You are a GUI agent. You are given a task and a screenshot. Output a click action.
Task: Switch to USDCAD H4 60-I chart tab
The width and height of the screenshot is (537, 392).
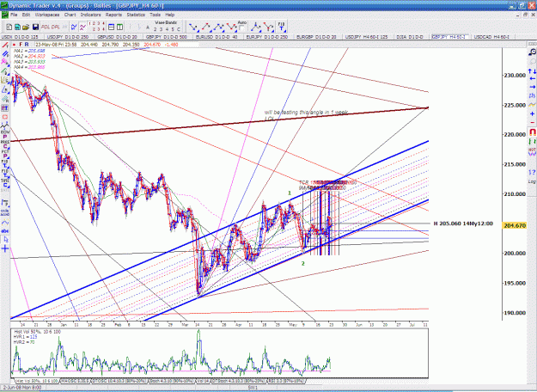coord(491,37)
